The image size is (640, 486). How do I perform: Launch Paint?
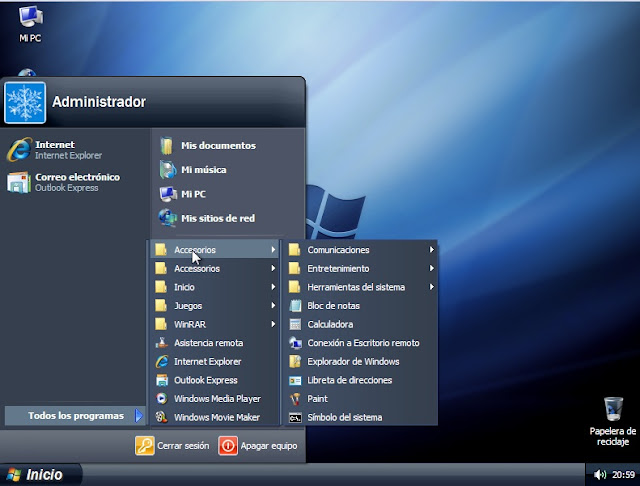[x=361, y=399]
